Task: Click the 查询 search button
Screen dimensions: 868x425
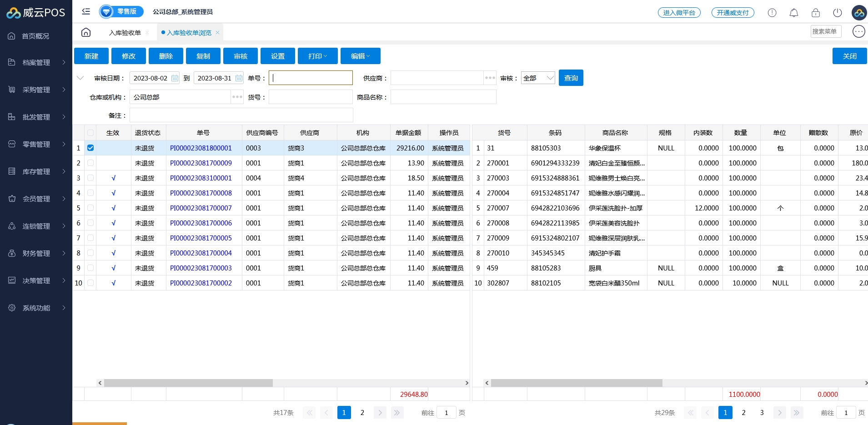Action: (571, 78)
